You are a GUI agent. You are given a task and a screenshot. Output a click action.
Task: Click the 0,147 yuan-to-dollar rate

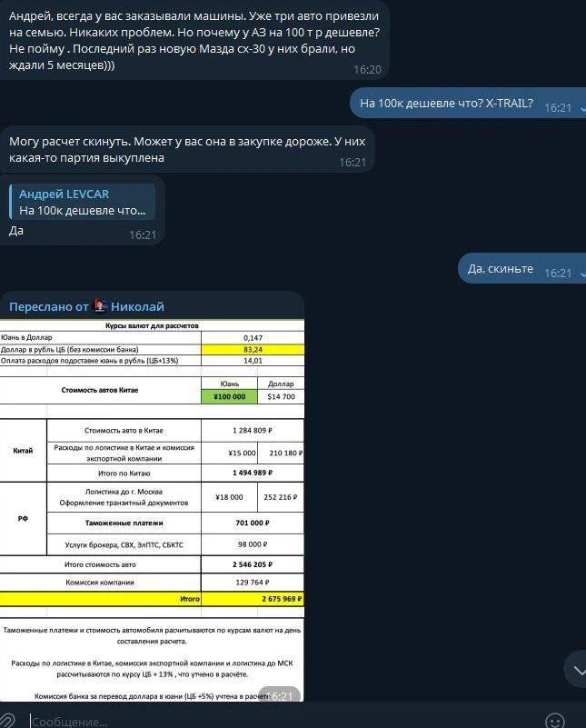pyautogui.click(x=253, y=338)
